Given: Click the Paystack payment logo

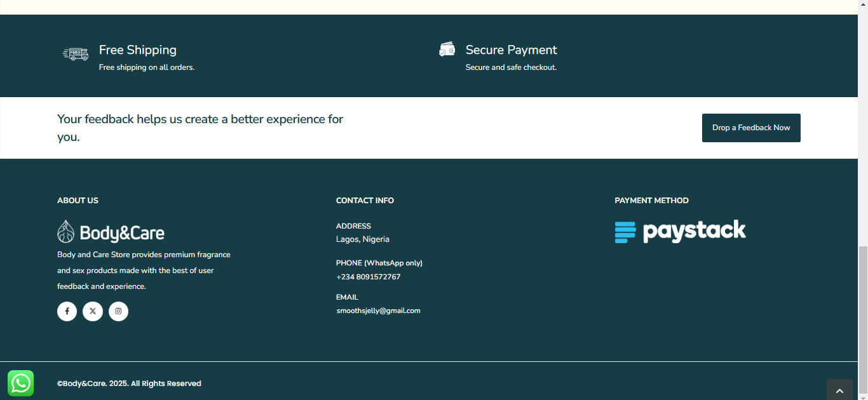Looking at the screenshot, I should 680,232.
